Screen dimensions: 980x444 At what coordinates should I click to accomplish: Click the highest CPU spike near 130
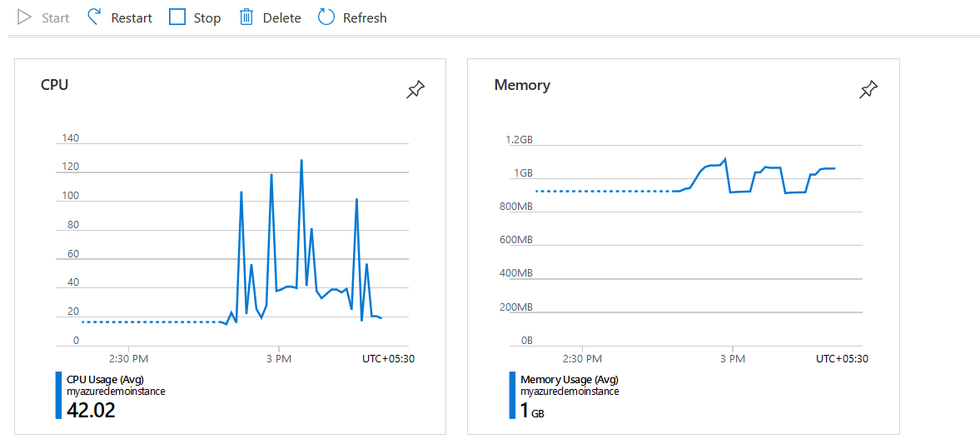(301, 160)
